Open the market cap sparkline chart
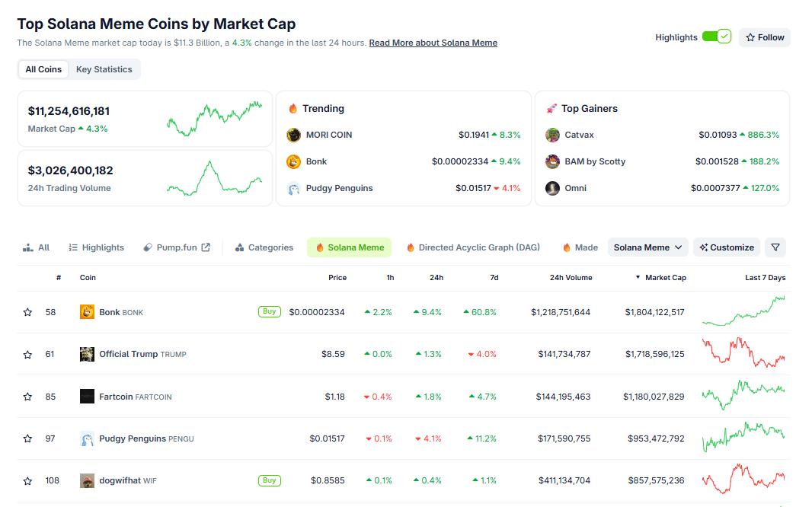 coord(214,119)
